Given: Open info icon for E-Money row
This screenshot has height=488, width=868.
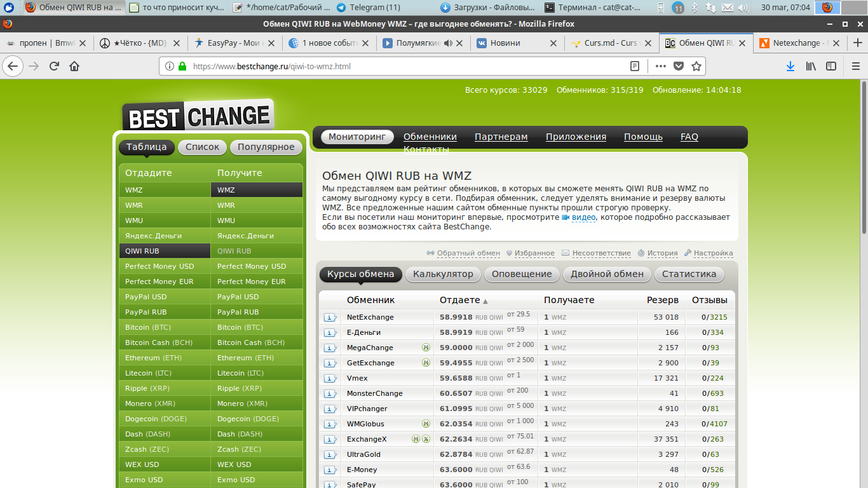Looking at the screenshot, I should coord(330,470).
